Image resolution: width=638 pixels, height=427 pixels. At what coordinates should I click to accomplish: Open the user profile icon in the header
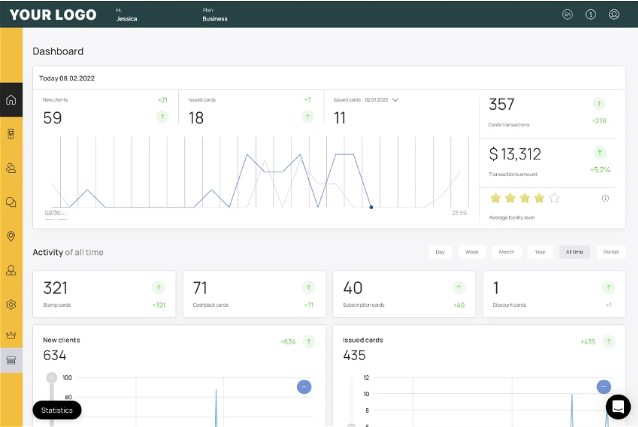pos(614,15)
